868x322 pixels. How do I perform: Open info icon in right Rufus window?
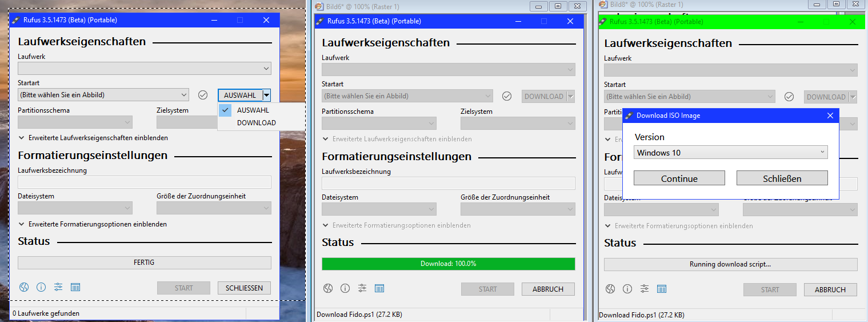[627, 289]
